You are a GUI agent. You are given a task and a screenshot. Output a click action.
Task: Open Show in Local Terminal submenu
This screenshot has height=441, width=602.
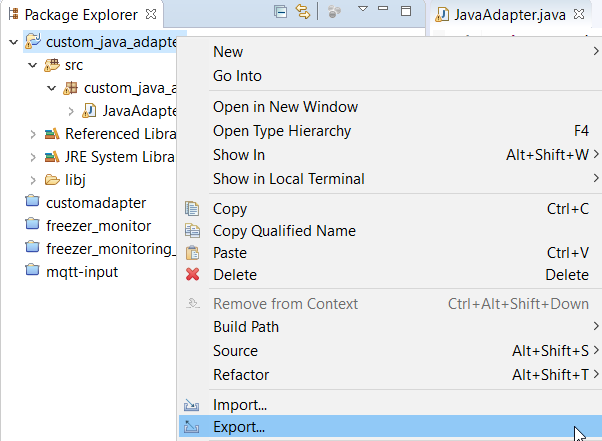(390, 179)
